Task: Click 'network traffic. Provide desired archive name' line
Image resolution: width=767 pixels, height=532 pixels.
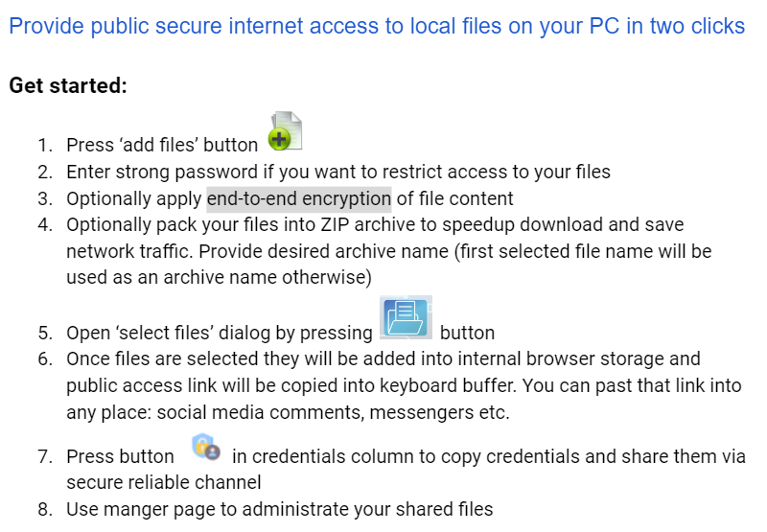Action: 257,251
